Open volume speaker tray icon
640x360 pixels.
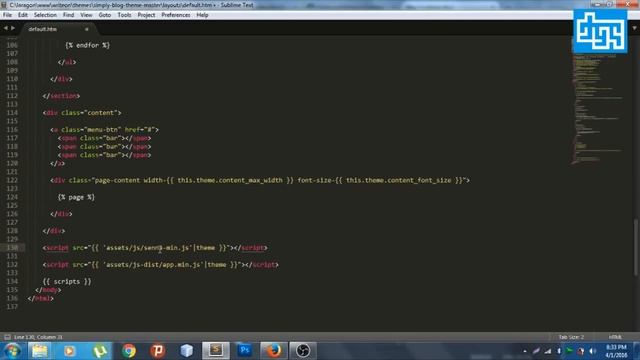tap(593, 351)
